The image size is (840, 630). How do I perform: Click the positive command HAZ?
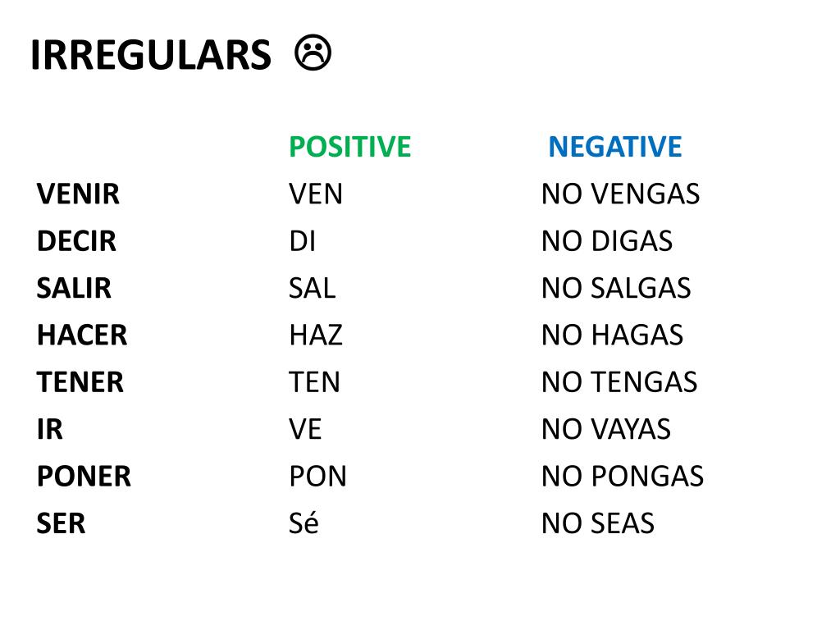coord(316,336)
